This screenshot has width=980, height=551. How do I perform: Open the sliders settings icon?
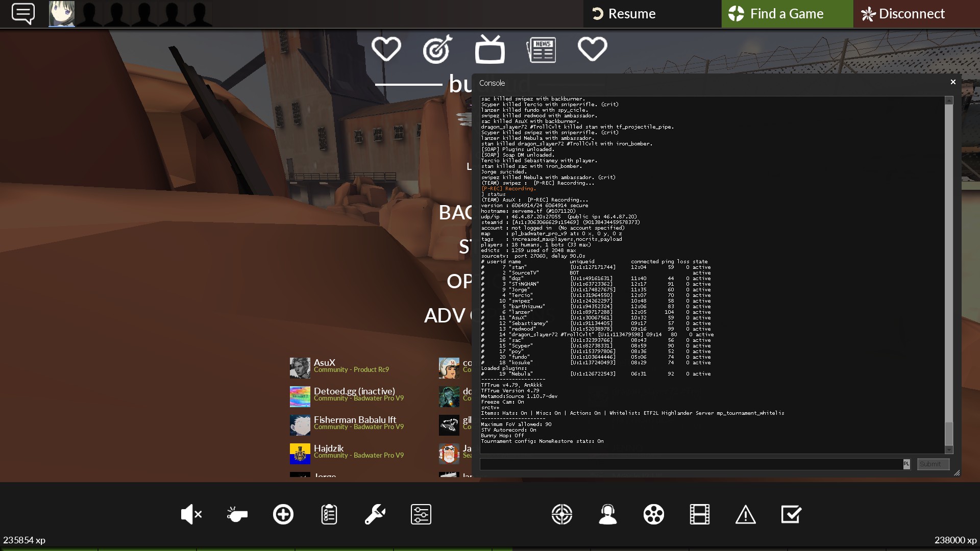[x=421, y=514]
